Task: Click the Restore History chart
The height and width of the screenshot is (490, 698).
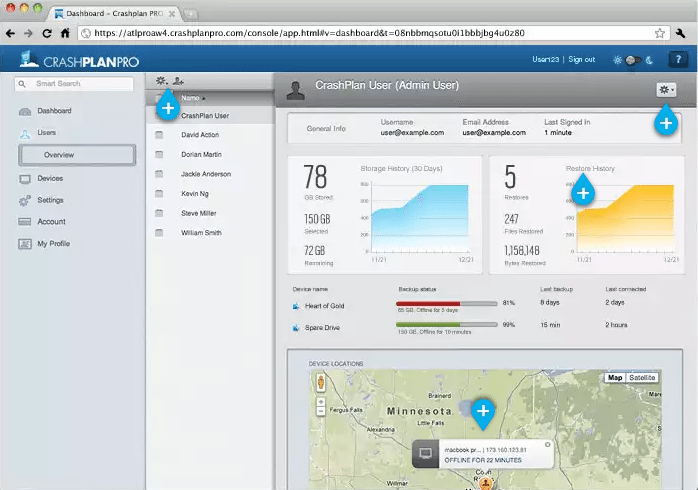Action: point(624,218)
